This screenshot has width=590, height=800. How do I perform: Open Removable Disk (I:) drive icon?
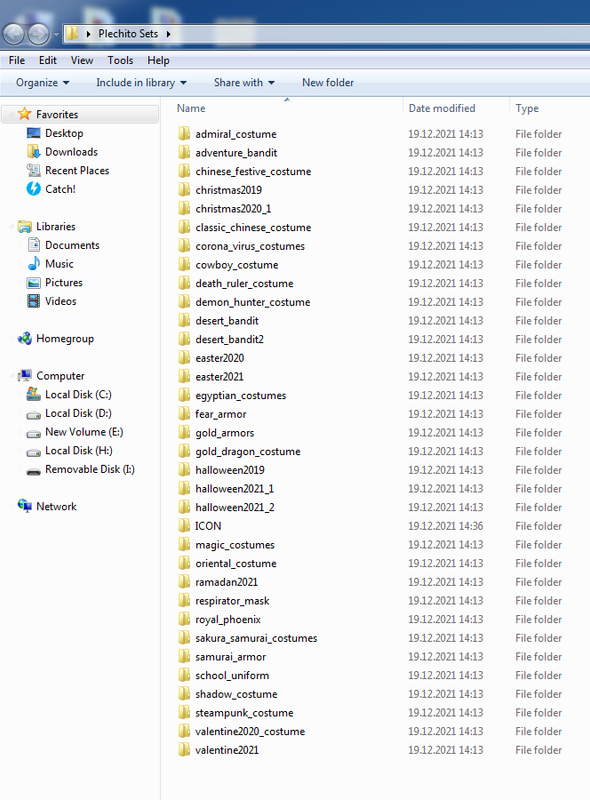[x=34, y=471]
